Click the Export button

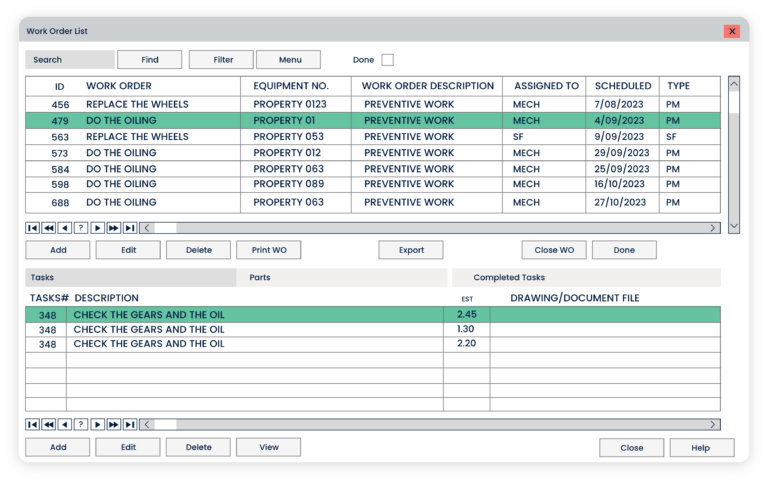[411, 250]
